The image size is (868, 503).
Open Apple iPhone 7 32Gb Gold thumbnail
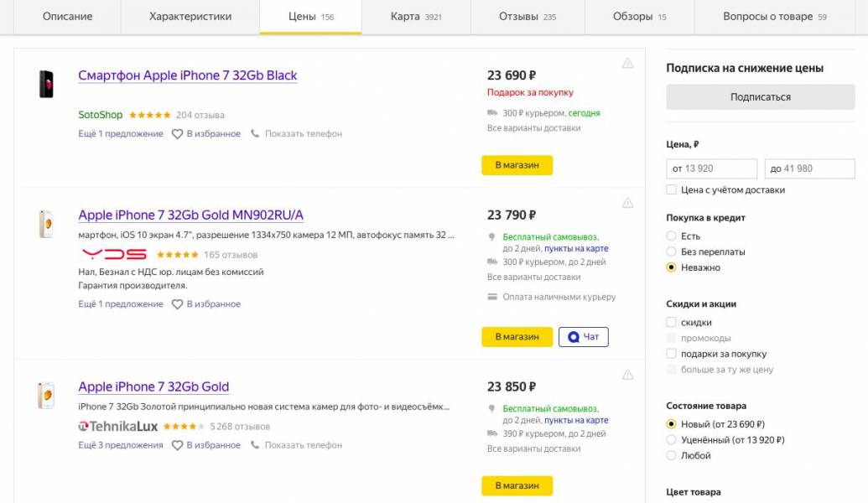click(x=46, y=396)
